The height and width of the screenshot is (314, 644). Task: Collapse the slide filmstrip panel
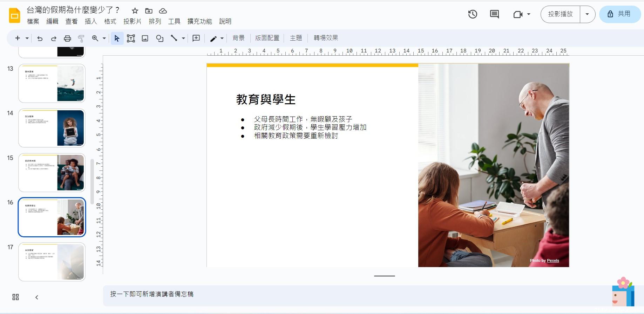point(36,297)
